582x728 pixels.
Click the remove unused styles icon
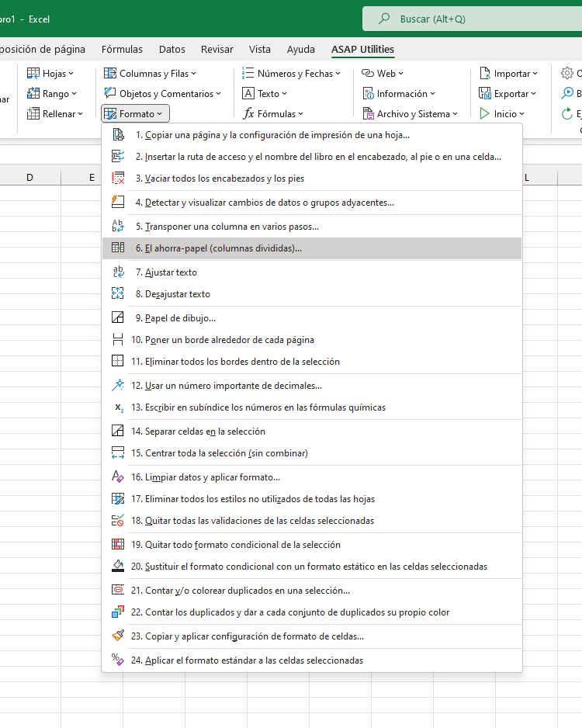(118, 498)
